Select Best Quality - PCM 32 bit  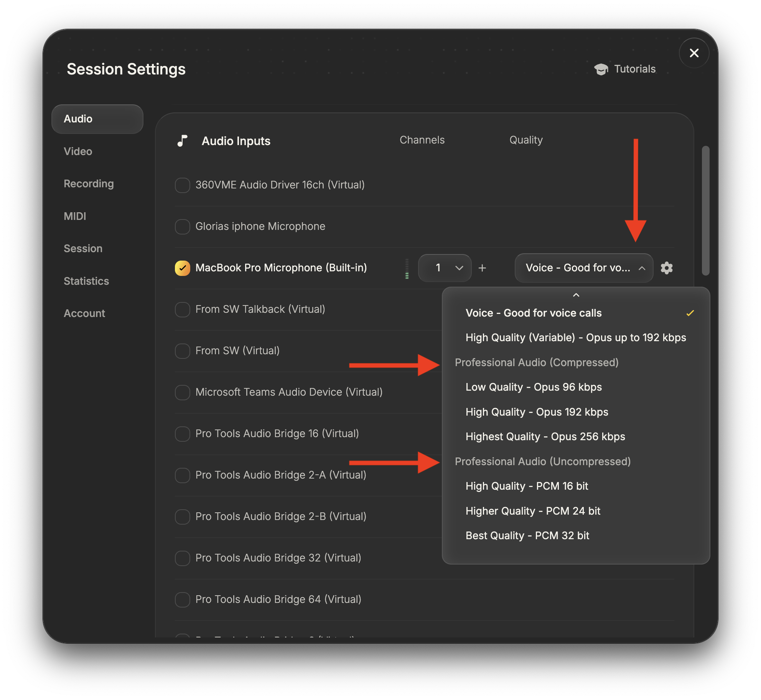(527, 535)
